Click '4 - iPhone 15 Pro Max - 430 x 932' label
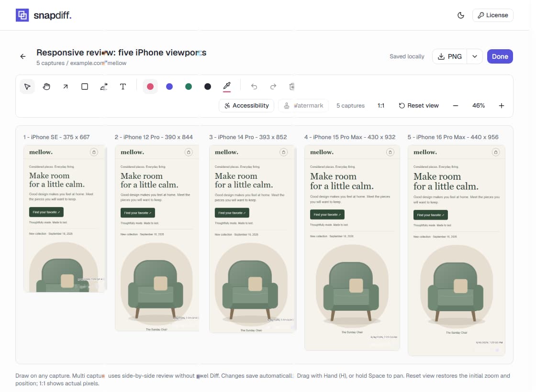This screenshot has height=392, width=536. click(350, 137)
